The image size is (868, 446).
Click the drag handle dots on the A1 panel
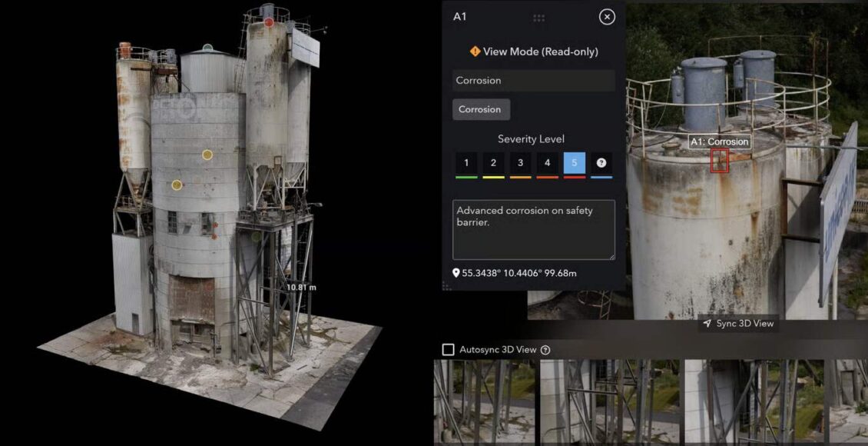coord(538,18)
